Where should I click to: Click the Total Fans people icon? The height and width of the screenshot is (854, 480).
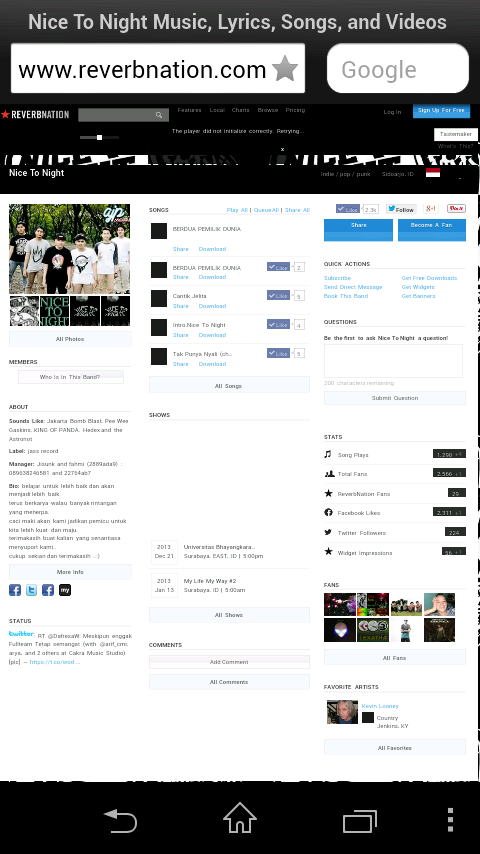click(329, 473)
